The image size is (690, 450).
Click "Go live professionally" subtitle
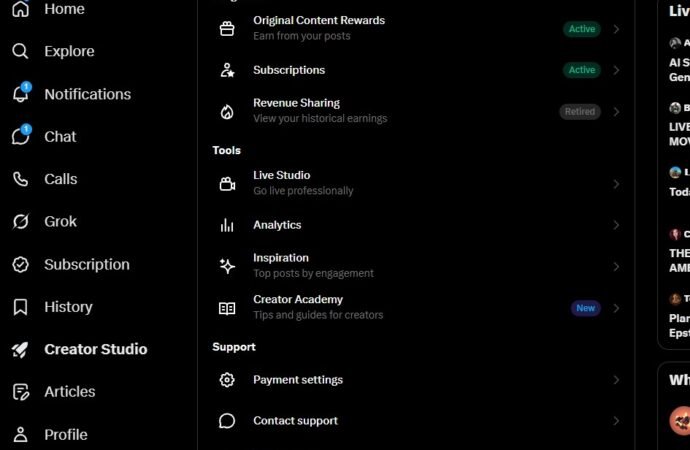click(x=303, y=191)
